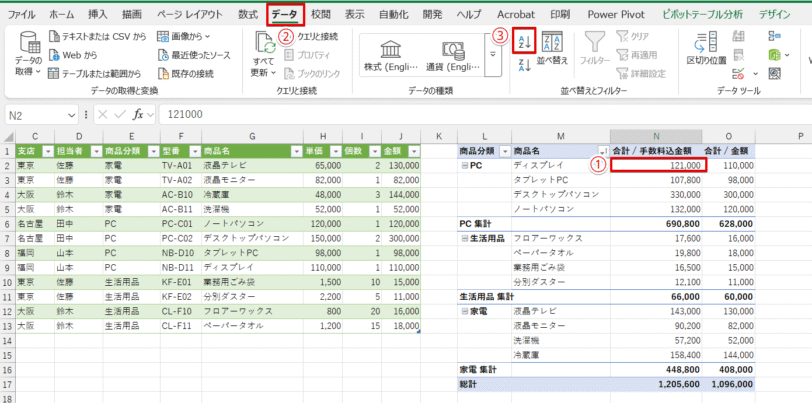Click the fx insert function icon

click(138, 114)
